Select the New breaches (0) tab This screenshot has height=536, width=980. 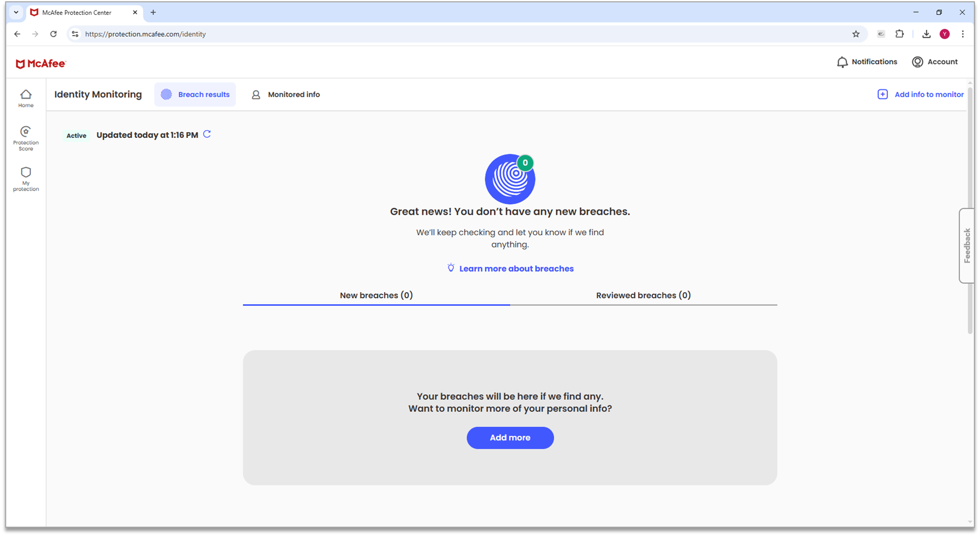pos(376,295)
